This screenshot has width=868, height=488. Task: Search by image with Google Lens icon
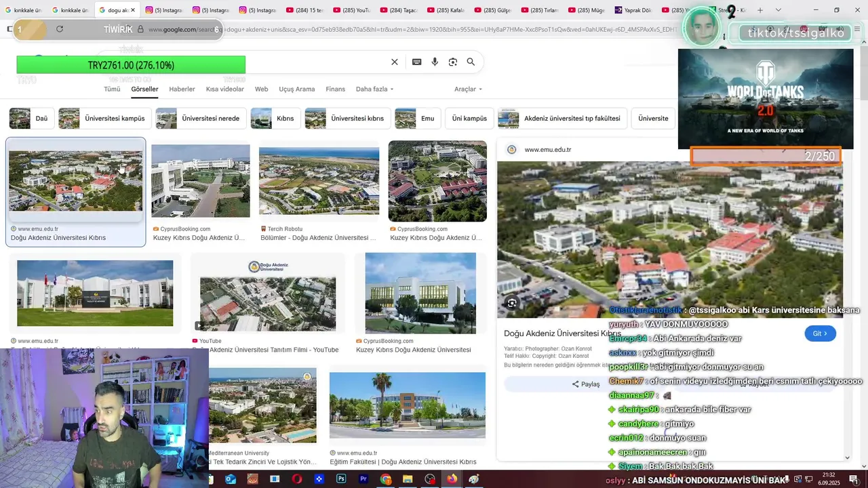453,62
